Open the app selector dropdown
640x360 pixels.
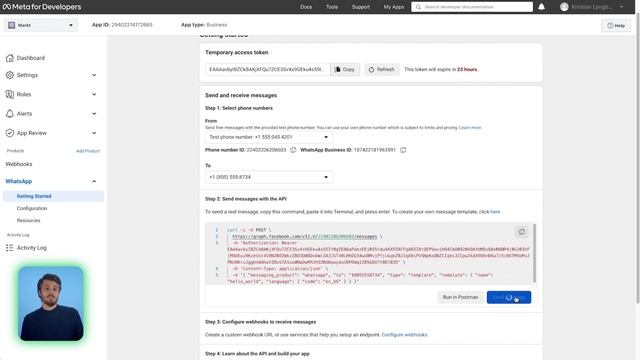point(40,25)
